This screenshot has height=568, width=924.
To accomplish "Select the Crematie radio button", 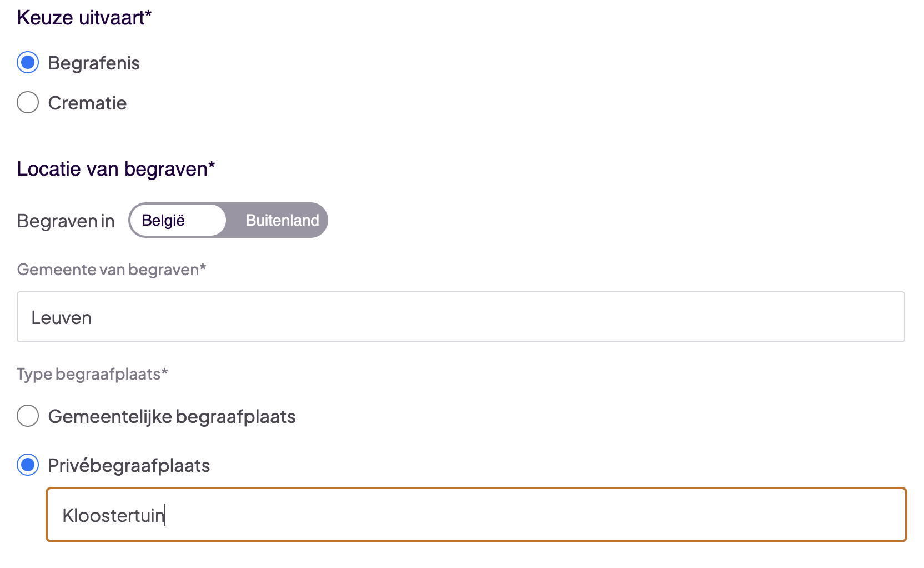I will 28,103.
